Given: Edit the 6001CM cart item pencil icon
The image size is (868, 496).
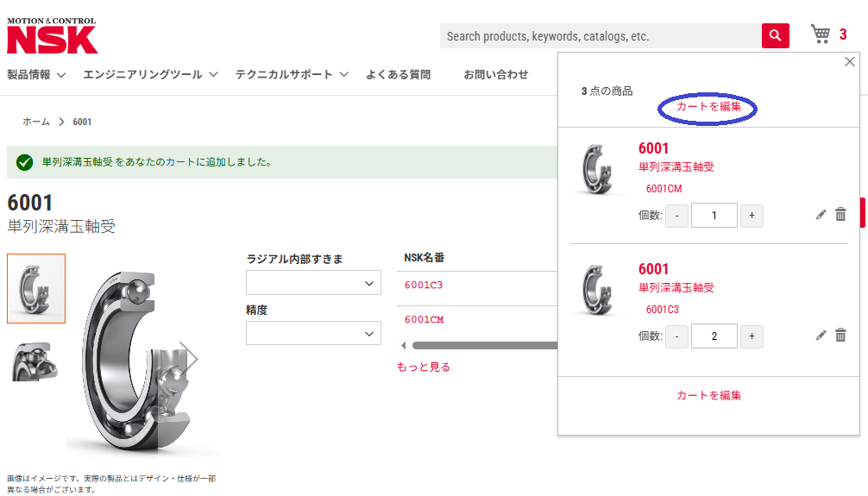Looking at the screenshot, I should coord(821,215).
